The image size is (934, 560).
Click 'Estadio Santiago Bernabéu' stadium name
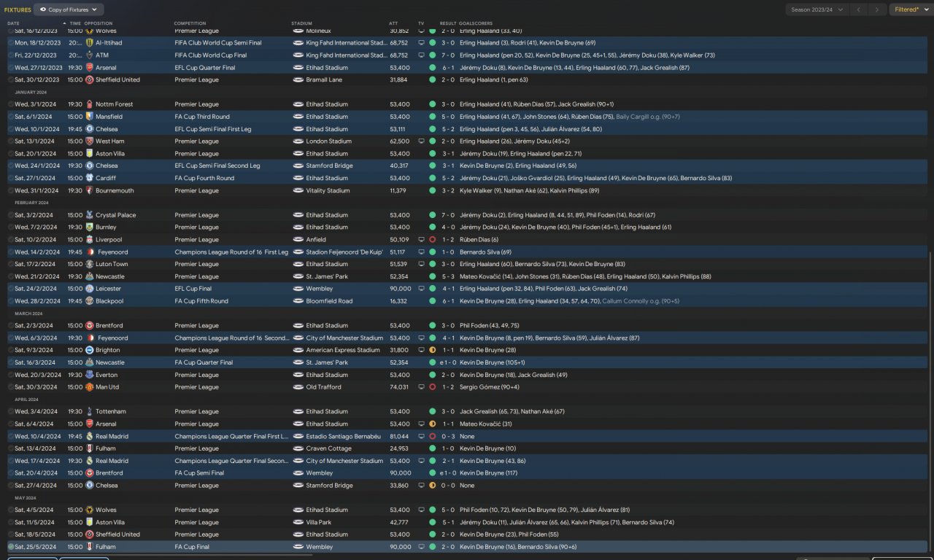(x=344, y=436)
